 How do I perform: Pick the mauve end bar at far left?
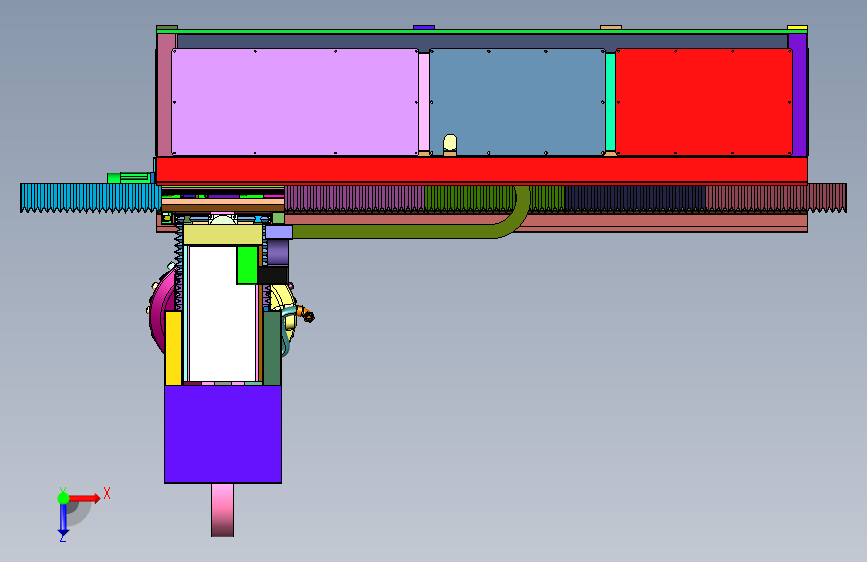click(x=166, y=95)
